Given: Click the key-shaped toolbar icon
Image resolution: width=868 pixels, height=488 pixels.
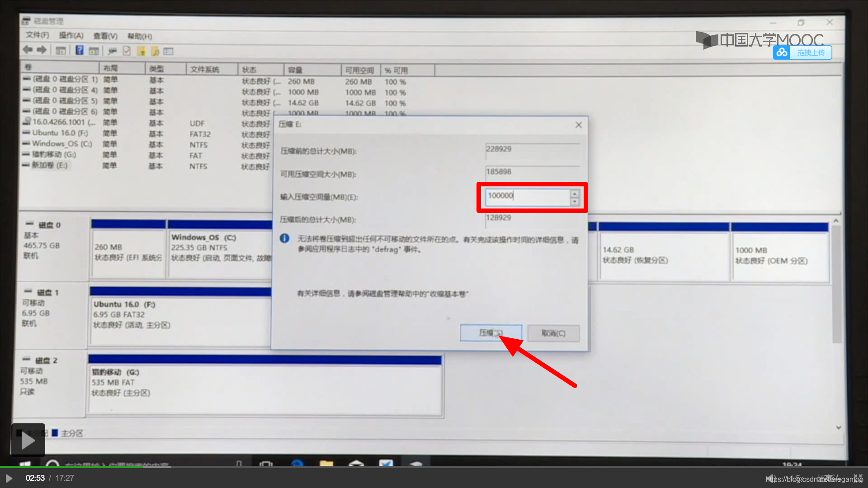Looking at the screenshot, I should [x=113, y=51].
